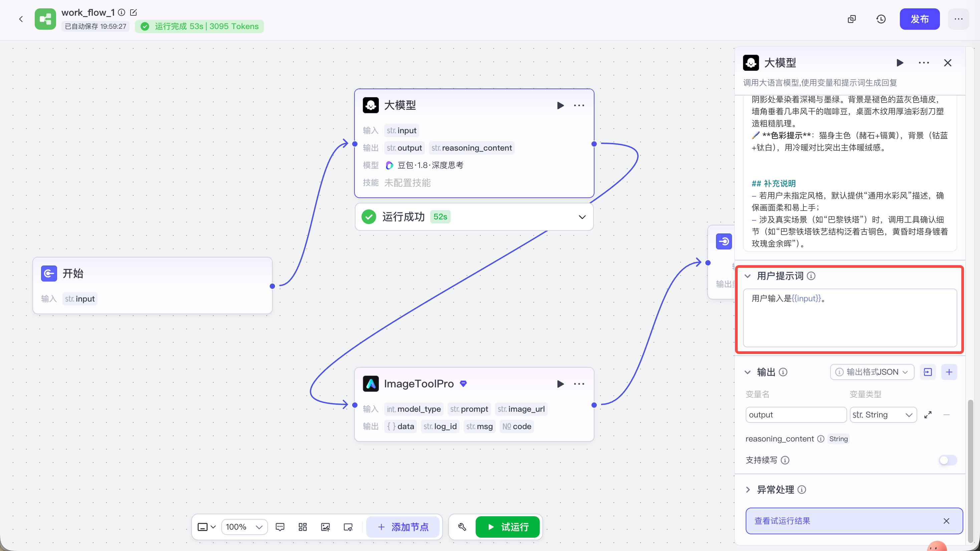This screenshot has width=980, height=551.
Task: Open the 100% zoom level dropdown
Action: [244, 527]
